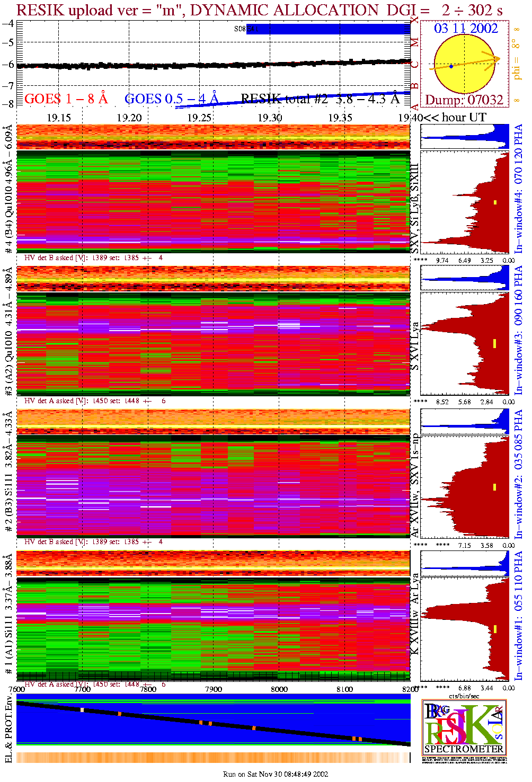
Task: Click the orange gradient strip at the bottom
Action: click(212, 757)
